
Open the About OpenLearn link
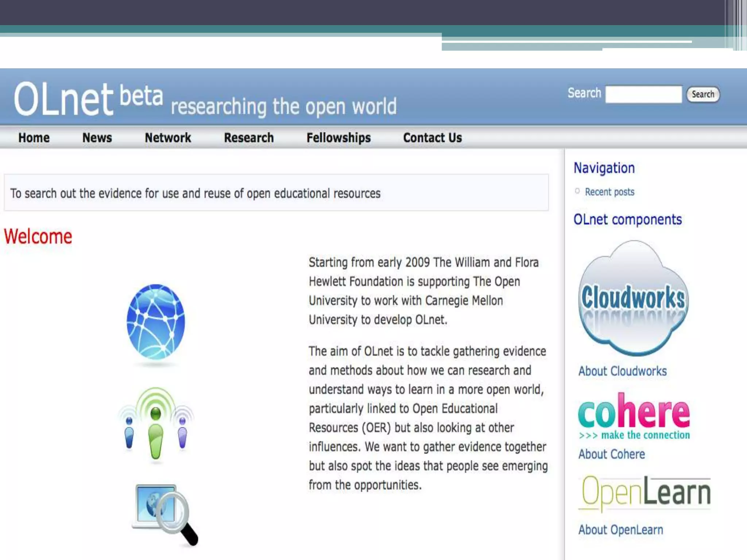620,530
